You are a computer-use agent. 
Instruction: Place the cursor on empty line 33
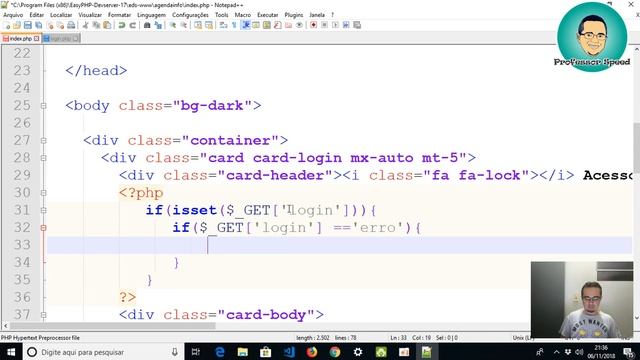pyautogui.click(x=339, y=245)
